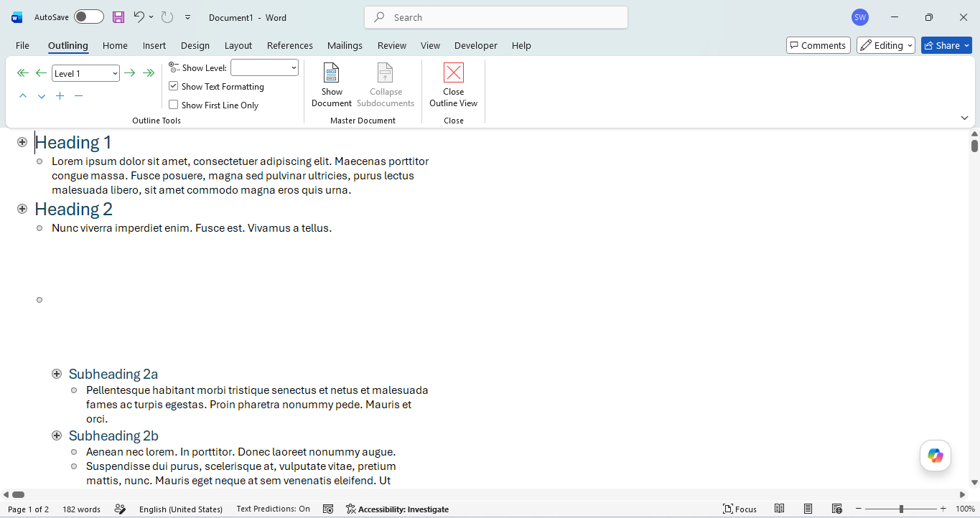Collapse the ribbon with the chevron
Screen dimensions: 980x518
point(964,118)
